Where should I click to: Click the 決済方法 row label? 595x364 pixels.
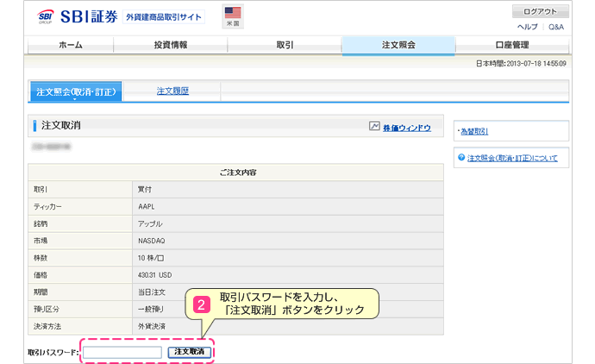click(x=47, y=326)
